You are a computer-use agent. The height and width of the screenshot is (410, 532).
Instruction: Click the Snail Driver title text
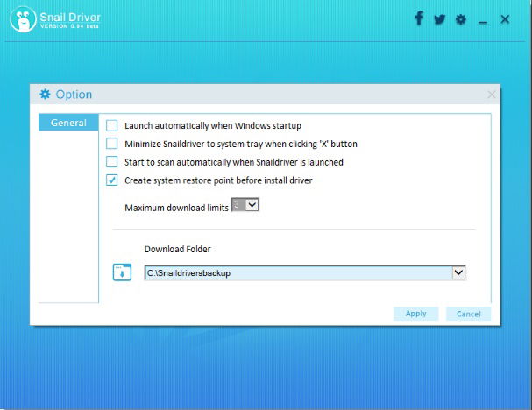70,17
